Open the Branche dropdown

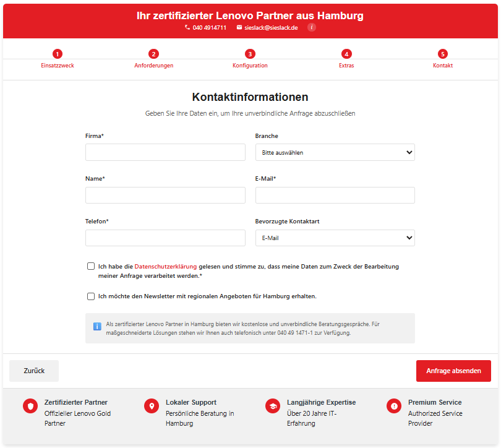point(335,152)
